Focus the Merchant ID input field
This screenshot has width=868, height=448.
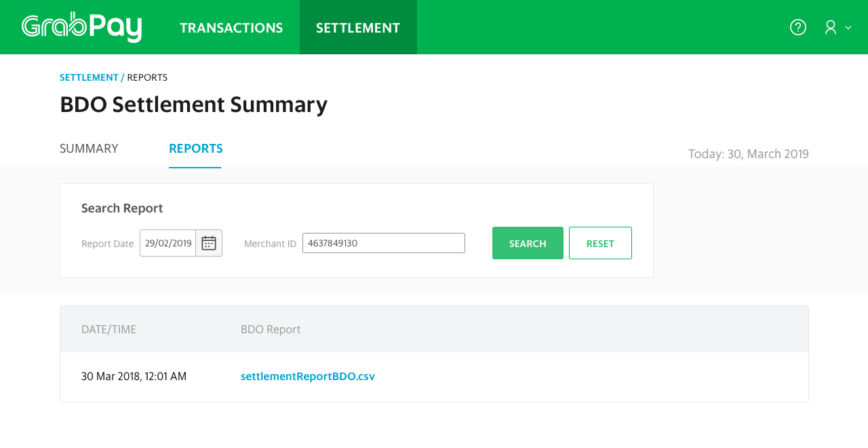point(384,243)
